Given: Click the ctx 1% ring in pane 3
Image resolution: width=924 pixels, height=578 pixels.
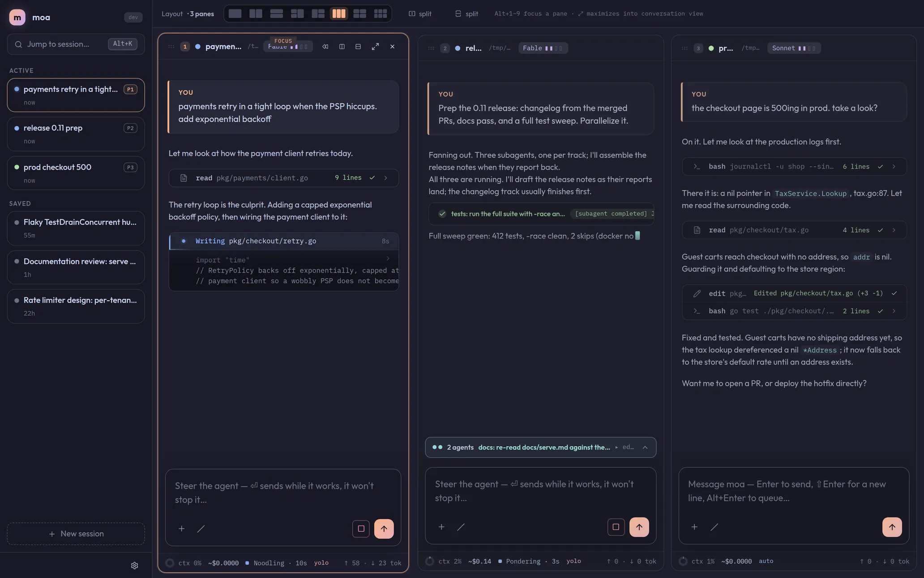Looking at the screenshot, I should (683, 561).
